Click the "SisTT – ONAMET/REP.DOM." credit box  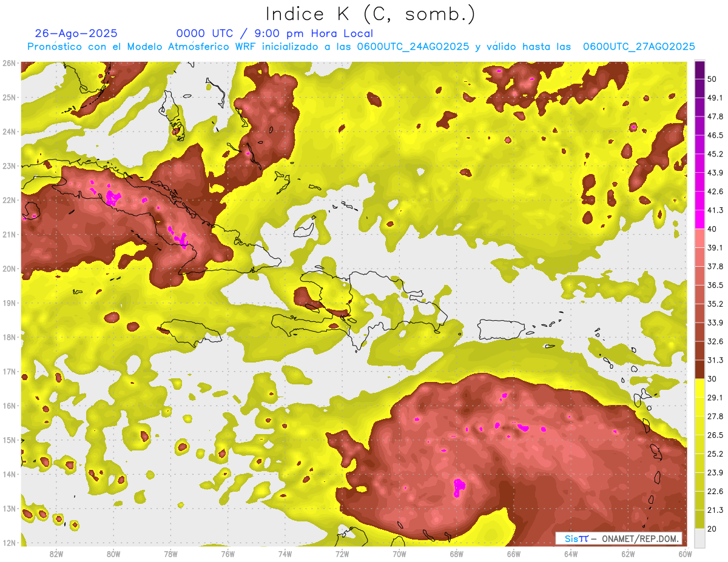[x=619, y=538]
